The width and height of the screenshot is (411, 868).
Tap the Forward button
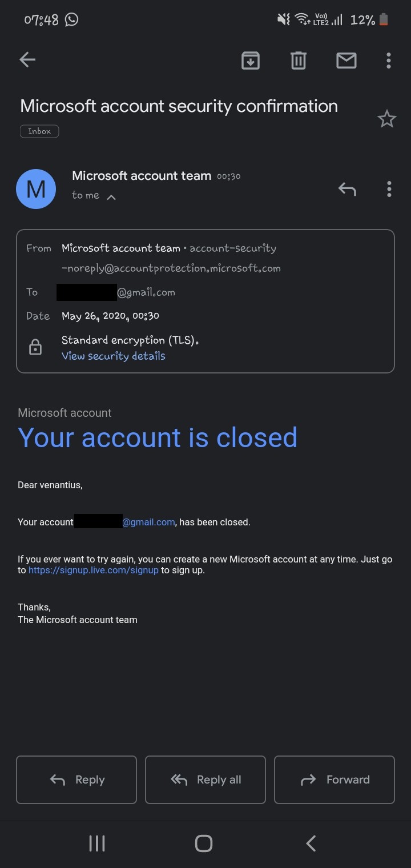click(335, 779)
